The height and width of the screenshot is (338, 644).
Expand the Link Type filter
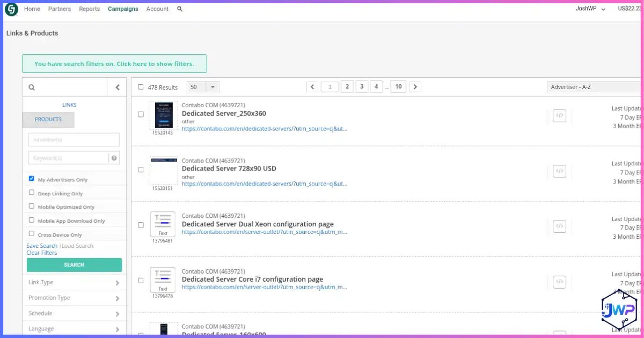click(x=74, y=283)
